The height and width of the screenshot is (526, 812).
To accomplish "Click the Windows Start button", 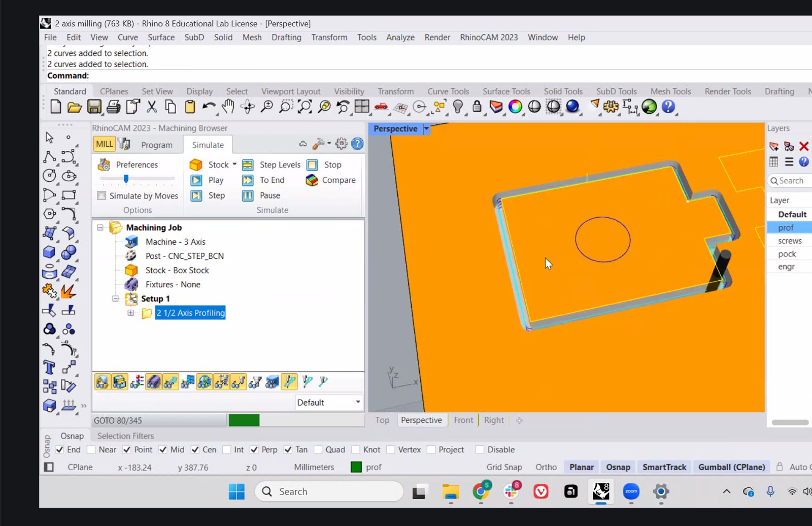I will [x=236, y=491].
